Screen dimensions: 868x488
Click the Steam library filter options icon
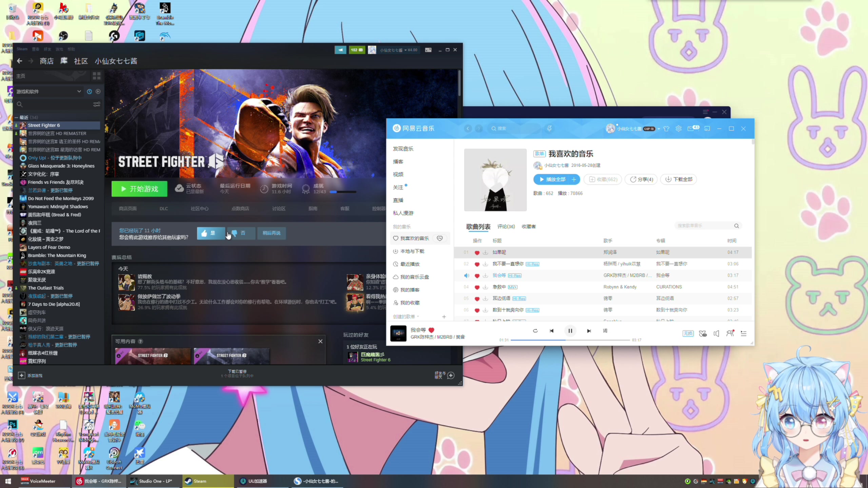tap(97, 104)
